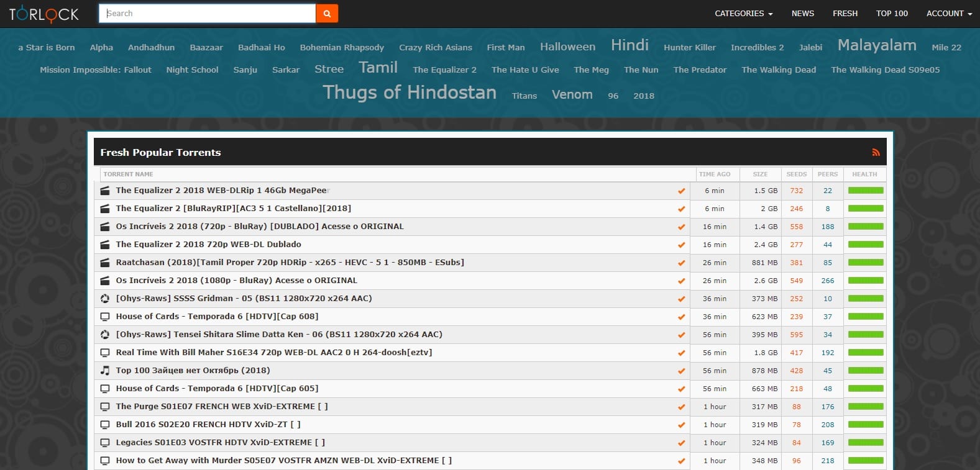Click anime icon beside SSSS Gridman torrent
The height and width of the screenshot is (470, 980).
pos(105,299)
